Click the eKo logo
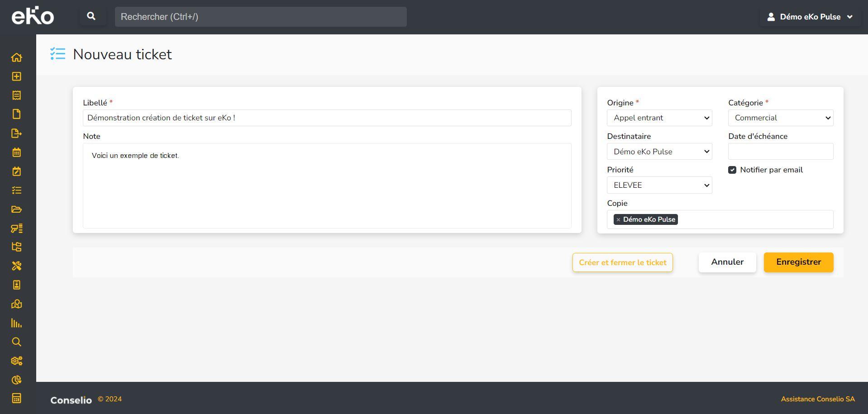Viewport: 868px width, 414px height. (33, 16)
